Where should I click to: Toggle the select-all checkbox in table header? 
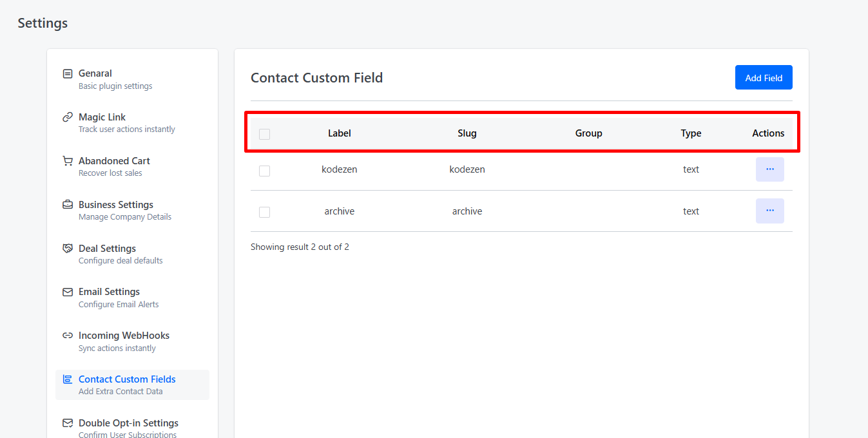click(264, 134)
